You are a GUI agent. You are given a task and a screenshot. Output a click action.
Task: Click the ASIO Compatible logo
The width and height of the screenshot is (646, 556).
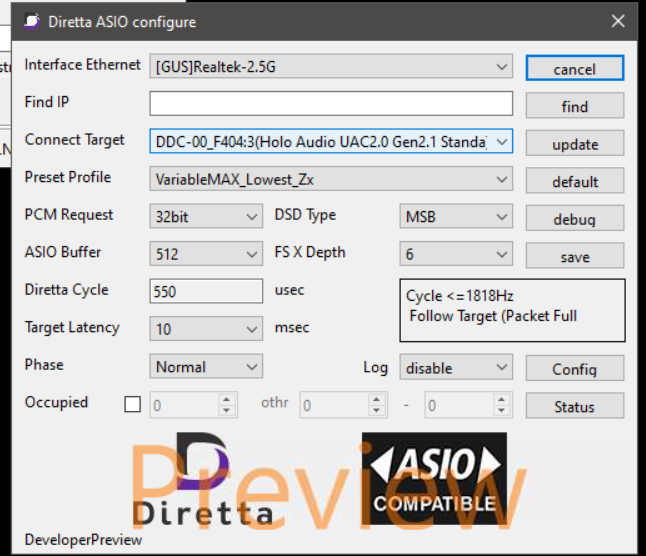434,479
